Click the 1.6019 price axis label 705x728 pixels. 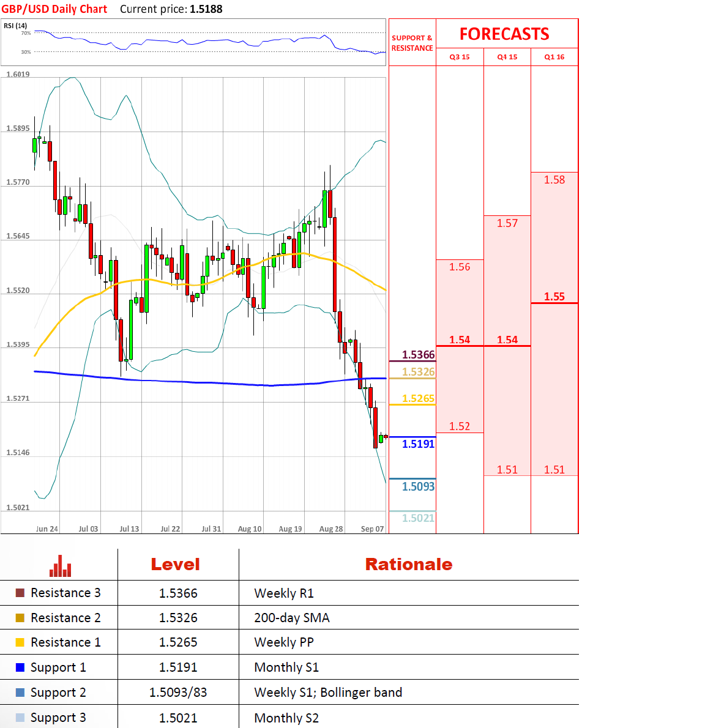tap(18, 74)
